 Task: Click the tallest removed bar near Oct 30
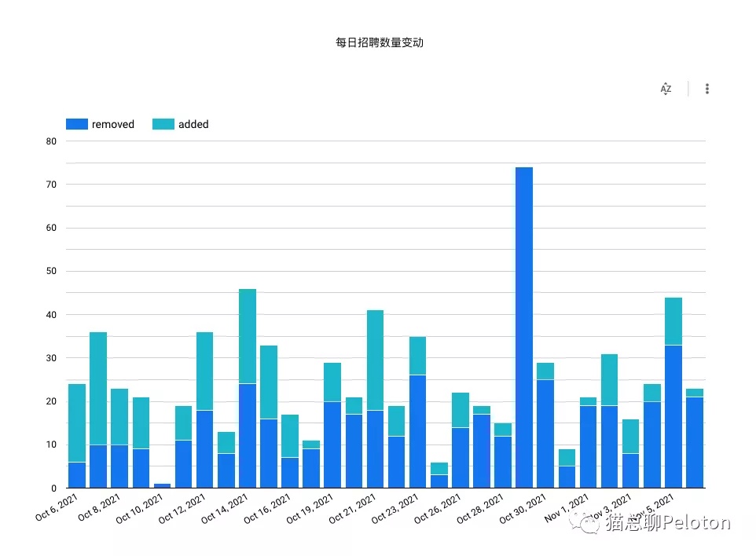click(x=524, y=327)
